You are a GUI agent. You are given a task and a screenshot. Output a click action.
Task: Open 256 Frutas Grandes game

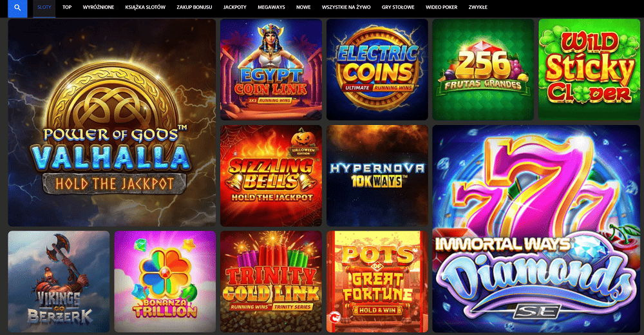(483, 70)
